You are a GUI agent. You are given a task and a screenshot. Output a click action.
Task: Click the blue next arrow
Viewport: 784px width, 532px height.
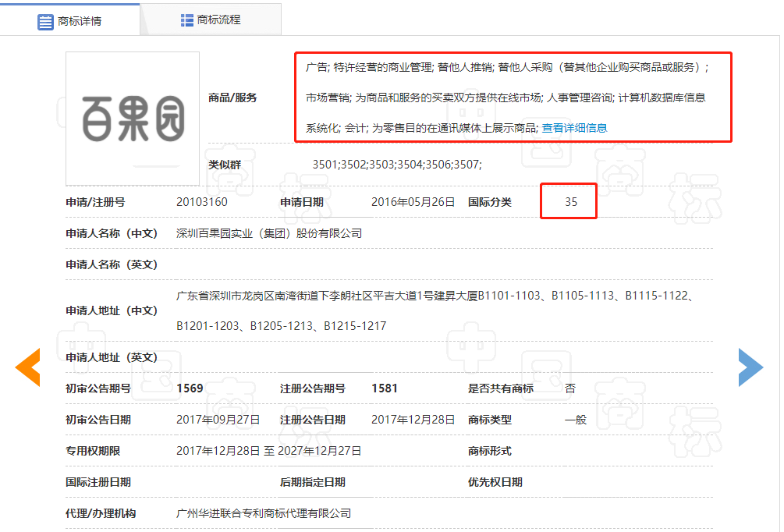click(x=750, y=367)
